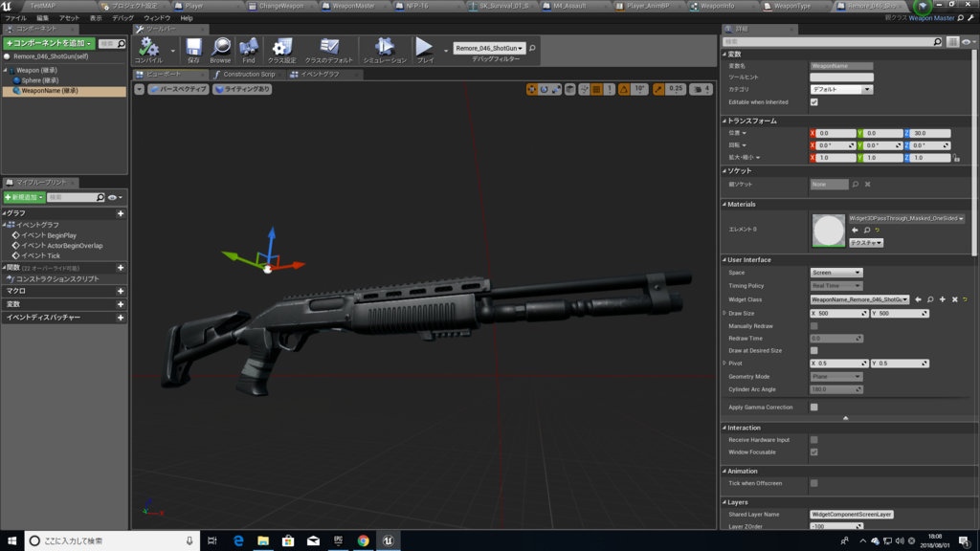Add a new variable with plus button

121,304
